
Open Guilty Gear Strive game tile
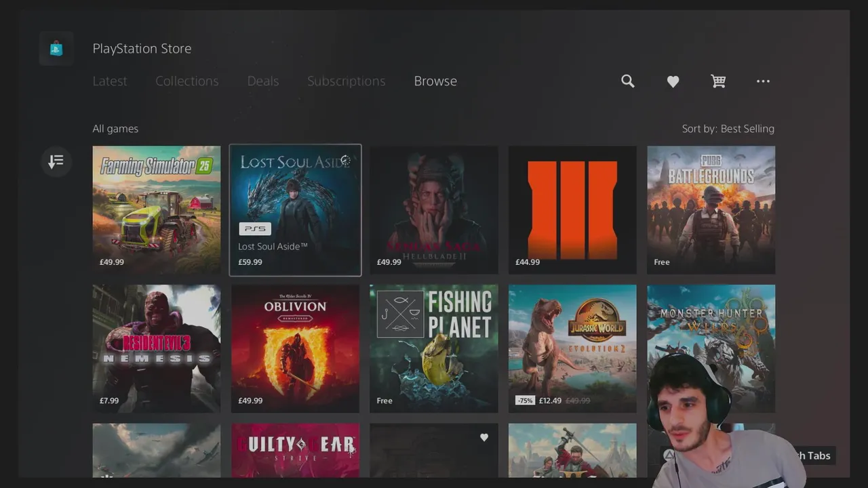coord(296,450)
